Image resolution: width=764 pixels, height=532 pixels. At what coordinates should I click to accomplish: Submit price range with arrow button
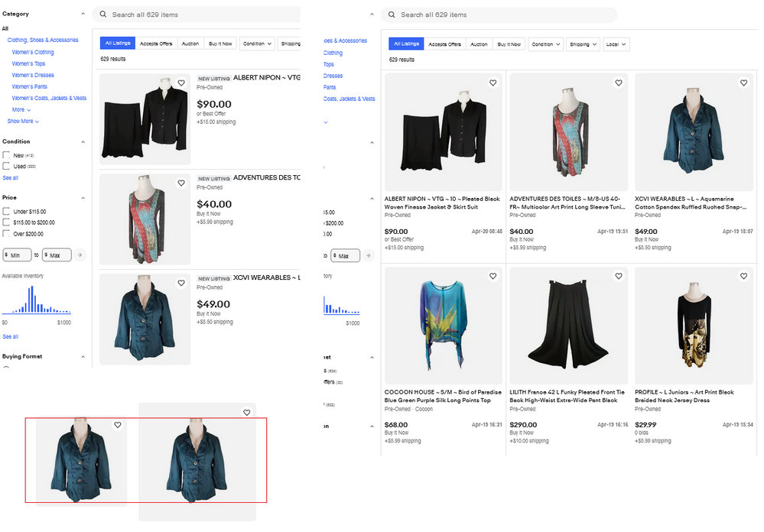coord(80,255)
